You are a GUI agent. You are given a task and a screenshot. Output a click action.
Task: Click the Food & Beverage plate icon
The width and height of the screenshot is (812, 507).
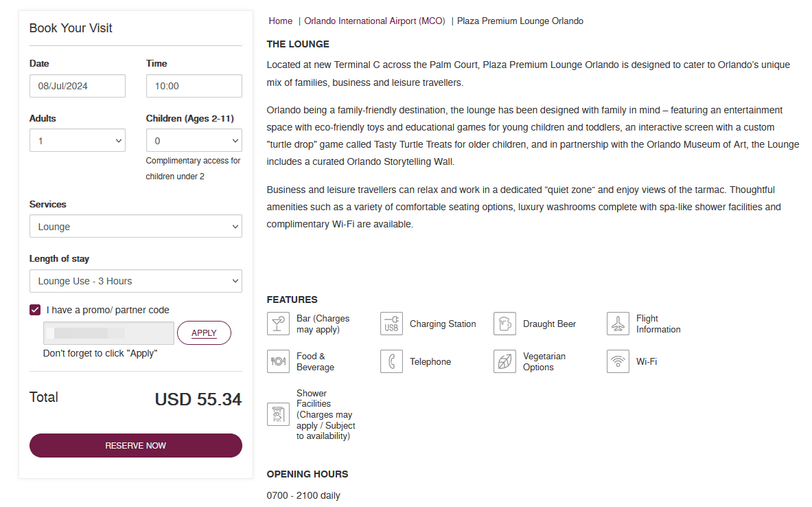278,361
